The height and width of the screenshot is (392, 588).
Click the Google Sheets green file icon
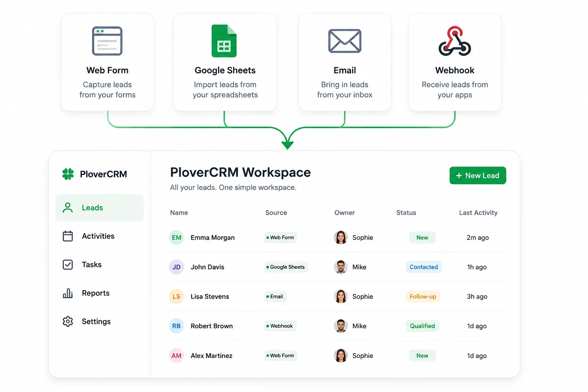click(x=224, y=41)
